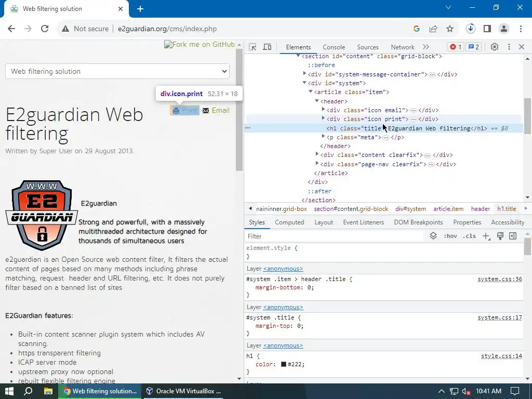Image resolution: width=532 pixels, height=399 pixels.
Task: Click the Styles filter input field
Action: [334, 236]
